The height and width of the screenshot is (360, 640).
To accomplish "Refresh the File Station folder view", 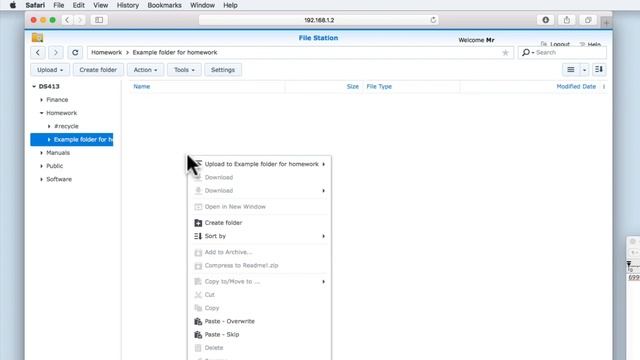I will pos(75,52).
